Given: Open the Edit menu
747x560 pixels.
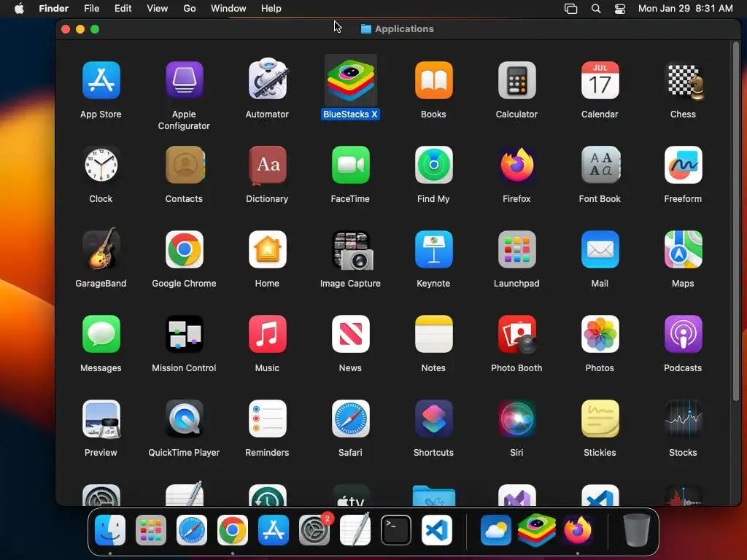Looking at the screenshot, I should (x=123, y=9).
